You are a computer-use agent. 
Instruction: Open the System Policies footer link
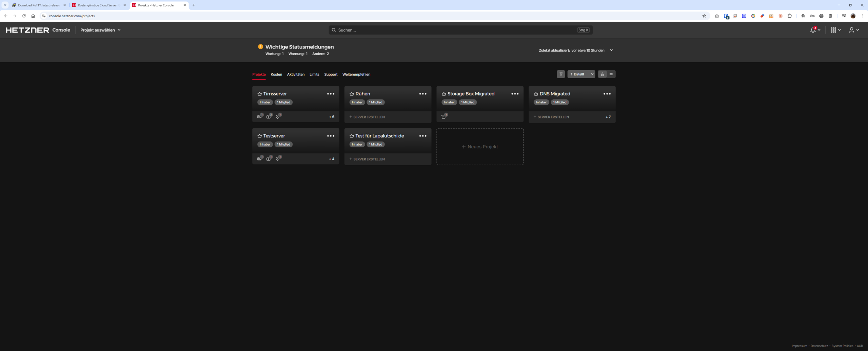click(842, 346)
